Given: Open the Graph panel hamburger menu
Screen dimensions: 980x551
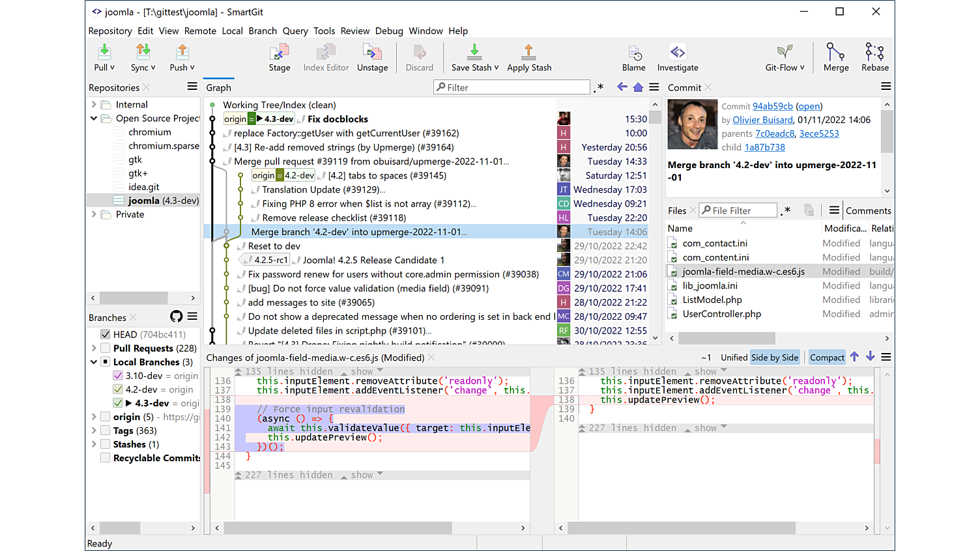Looking at the screenshot, I should click(654, 87).
